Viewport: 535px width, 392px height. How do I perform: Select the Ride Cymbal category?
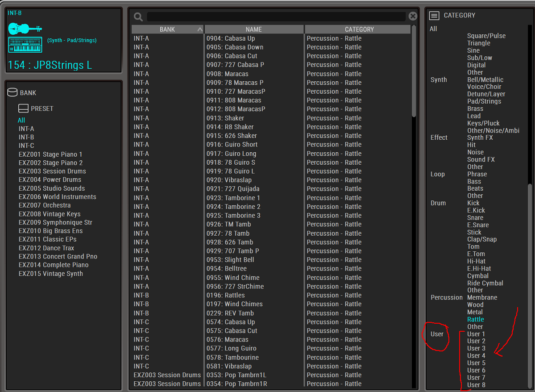pos(485,283)
